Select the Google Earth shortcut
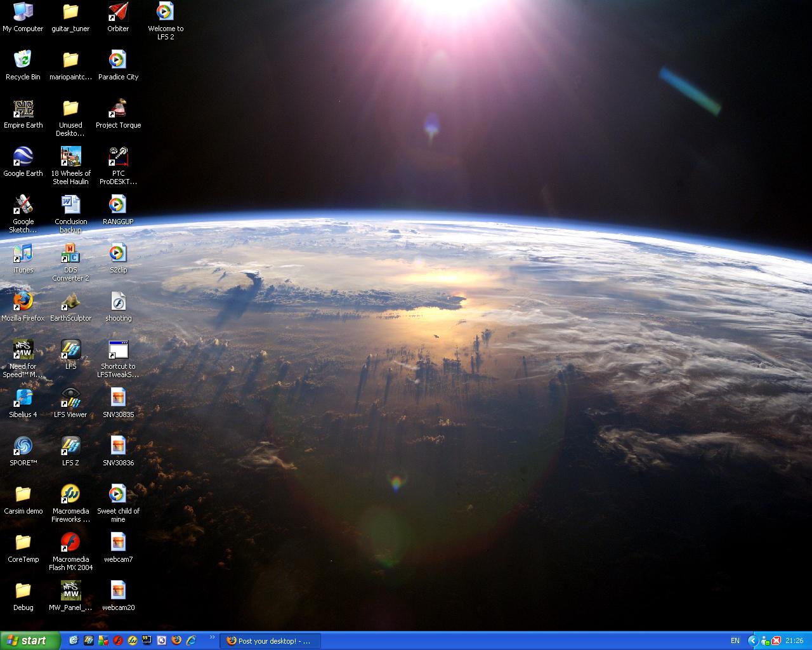Screen dimensions: 812x650 pyautogui.click(x=23, y=162)
